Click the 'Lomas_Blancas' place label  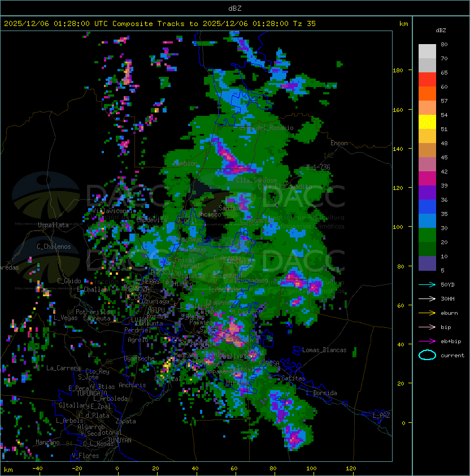click(324, 350)
